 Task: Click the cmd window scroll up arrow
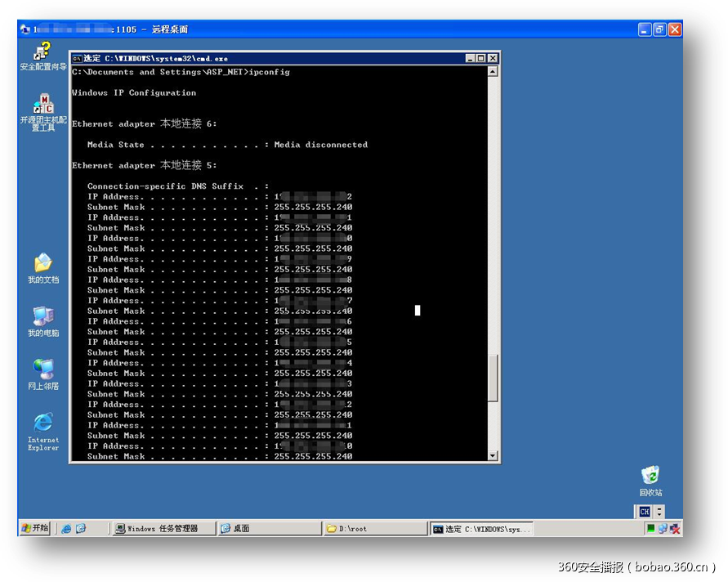493,72
